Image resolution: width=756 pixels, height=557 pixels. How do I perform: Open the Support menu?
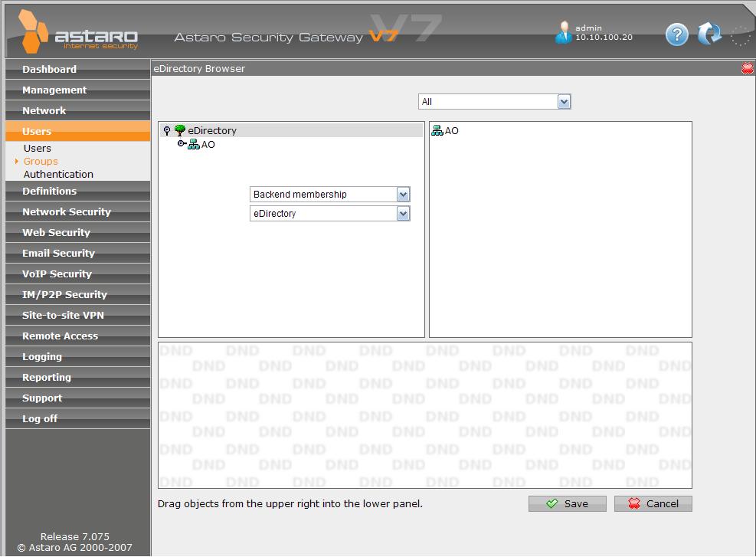pyautogui.click(x=78, y=399)
